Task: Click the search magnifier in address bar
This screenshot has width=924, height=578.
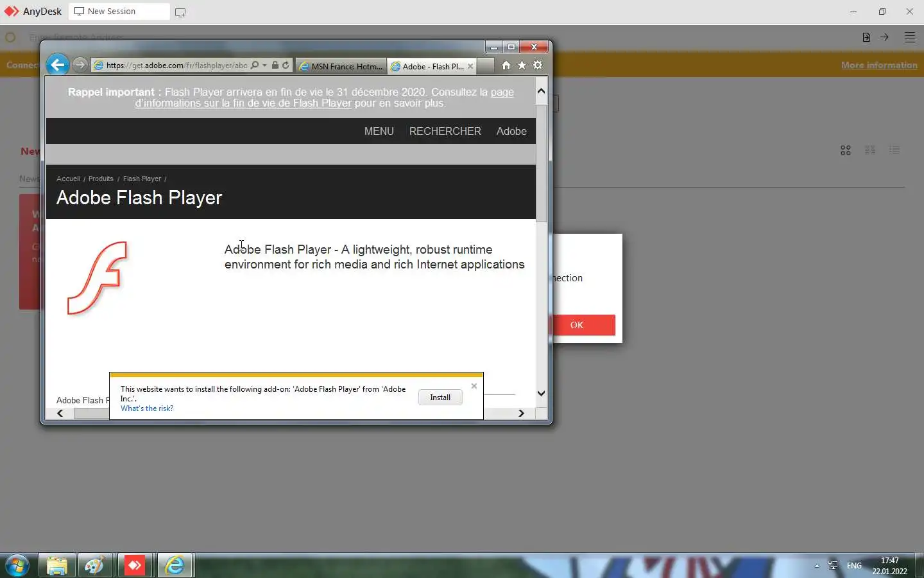Action: 255,66
